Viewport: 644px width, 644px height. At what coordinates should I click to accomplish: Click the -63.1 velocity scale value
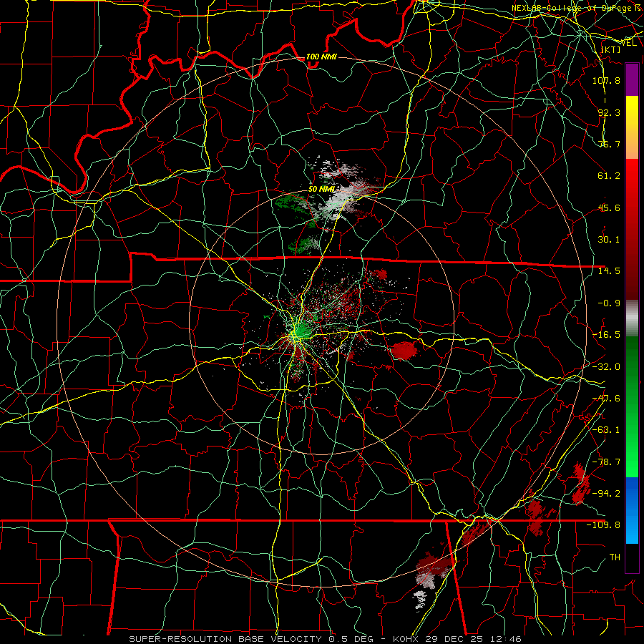coord(606,430)
